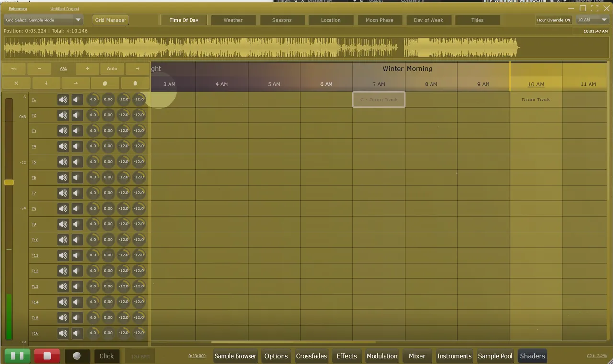613x364 pixels.
Task: Open the Grid Manager
Action: 111,20
